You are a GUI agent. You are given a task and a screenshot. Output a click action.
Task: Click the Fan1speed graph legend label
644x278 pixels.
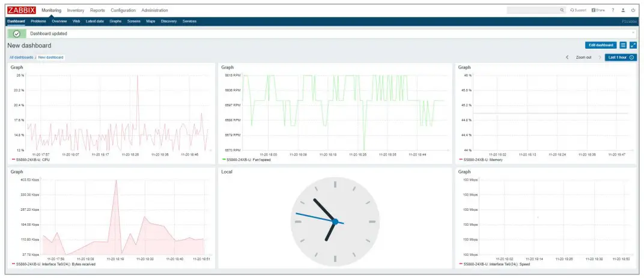[x=249, y=159]
